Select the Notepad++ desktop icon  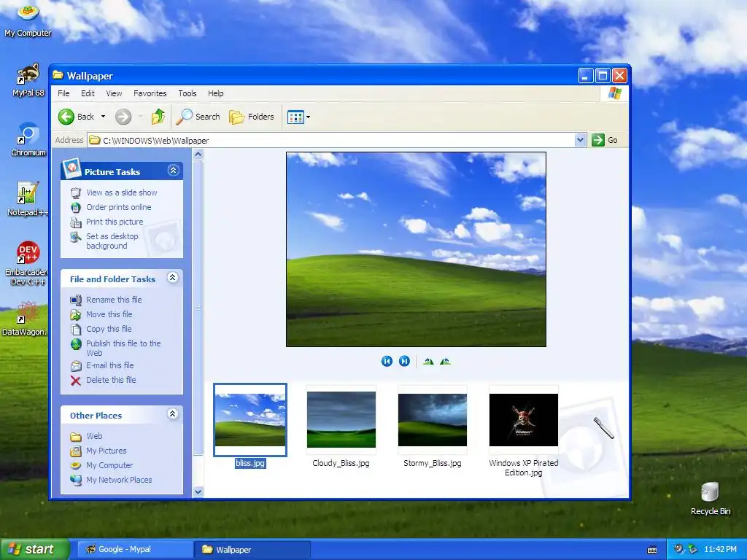28,199
